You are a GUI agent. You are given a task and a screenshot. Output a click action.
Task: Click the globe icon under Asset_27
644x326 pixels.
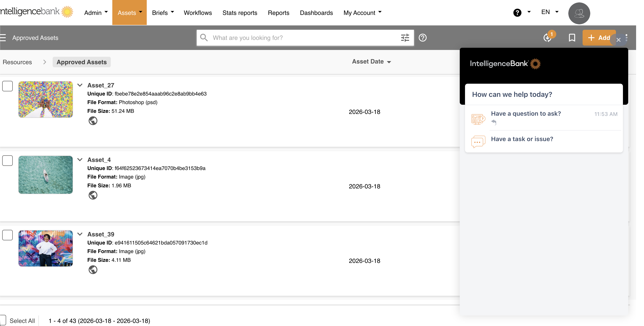point(93,121)
